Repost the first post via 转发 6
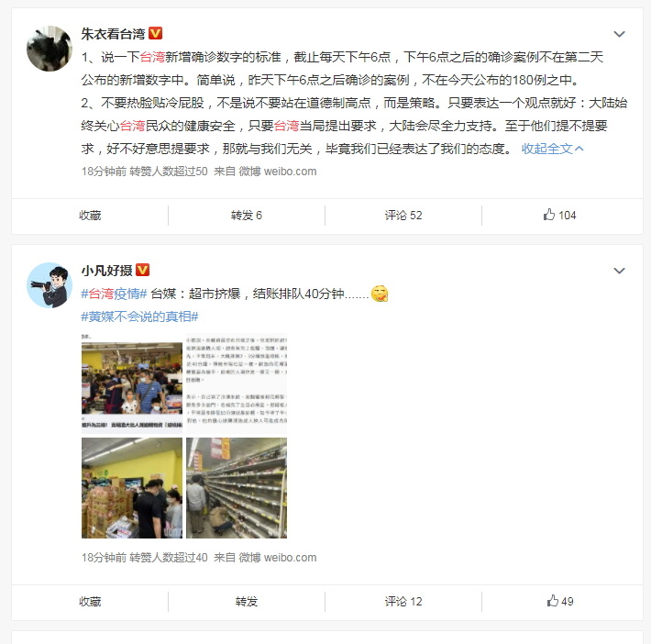 pyautogui.click(x=247, y=216)
